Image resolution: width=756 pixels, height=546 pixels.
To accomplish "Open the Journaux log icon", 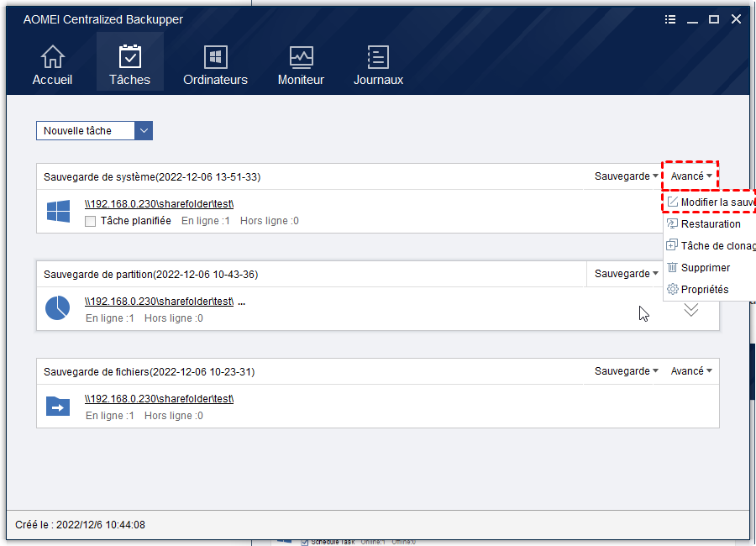I will click(x=378, y=57).
